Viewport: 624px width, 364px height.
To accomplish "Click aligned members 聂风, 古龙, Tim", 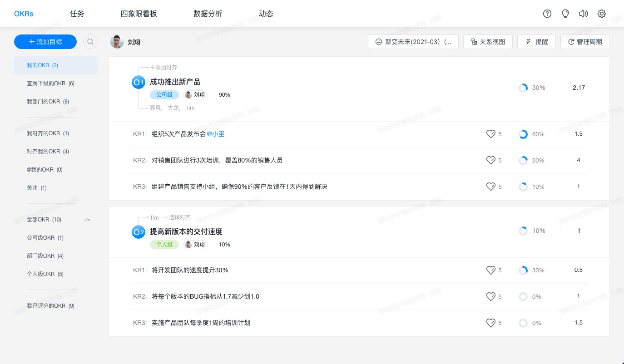I will (172, 108).
